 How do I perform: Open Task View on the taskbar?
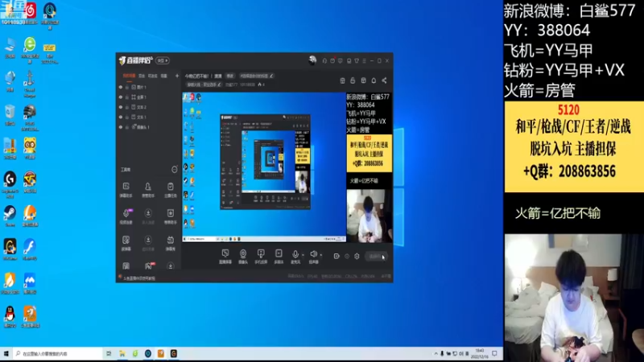click(109, 353)
